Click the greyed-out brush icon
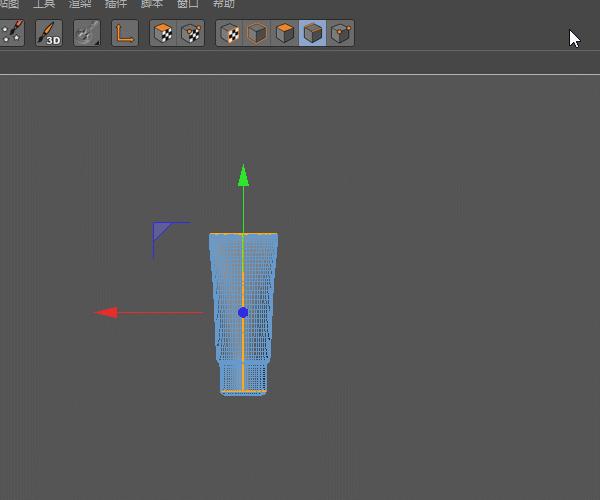The height and width of the screenshot is (500, 600). click(x=87, y=33)
